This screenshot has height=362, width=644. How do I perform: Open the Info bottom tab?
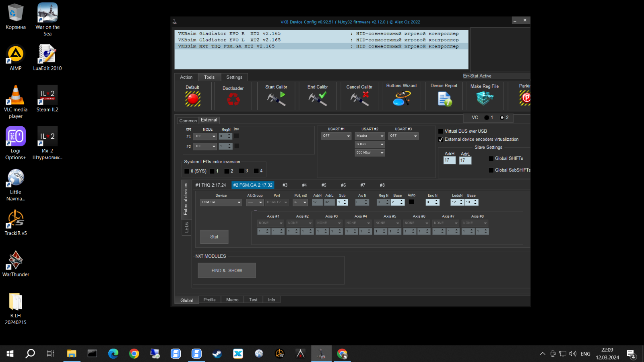[x=272, y=300]
